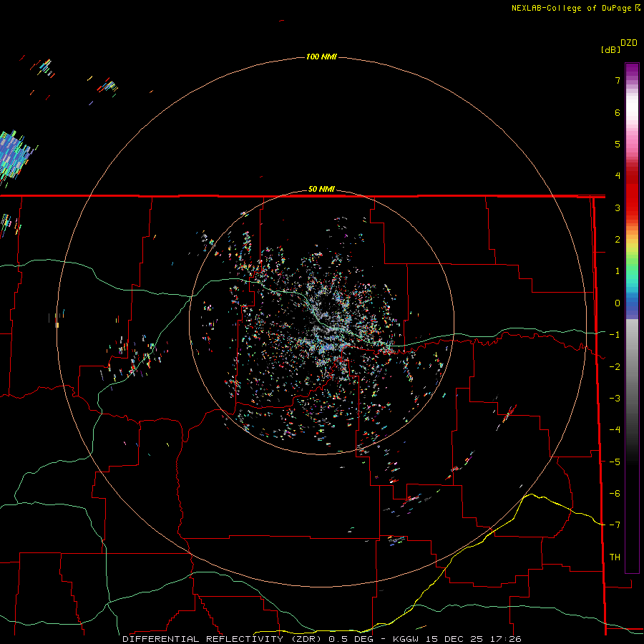Click the 6 dB value on the color scale
Screen dimensions: 644x644
(x=618, y=112)
